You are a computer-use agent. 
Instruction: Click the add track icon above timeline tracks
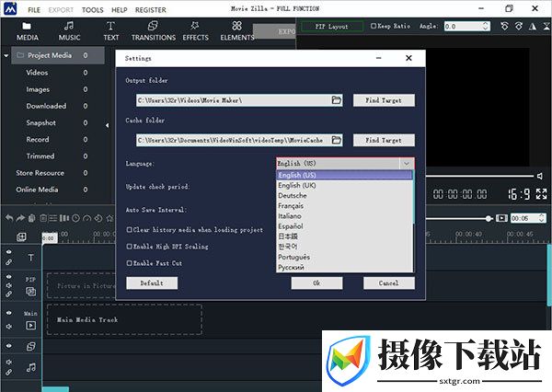[21, 237]
